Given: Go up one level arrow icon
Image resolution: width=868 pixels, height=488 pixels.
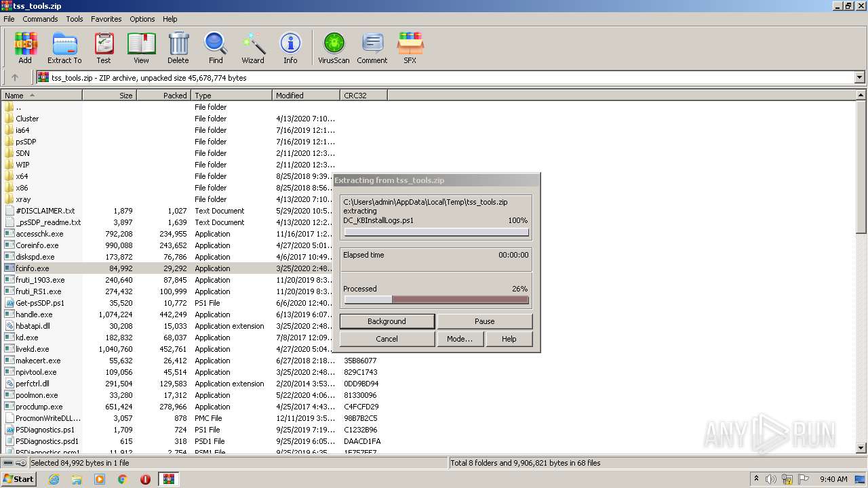Looking at the screenshot, I should (x=15, y=78).
